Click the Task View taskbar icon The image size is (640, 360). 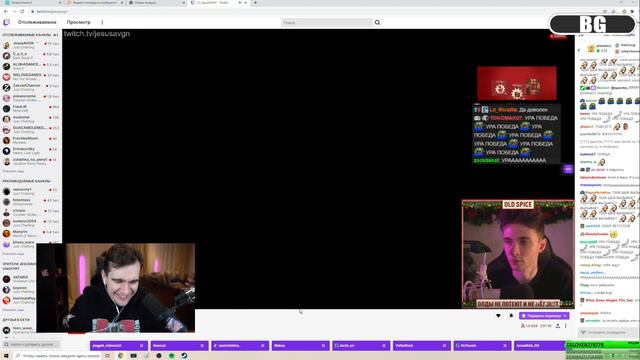(x=107, y=356)
